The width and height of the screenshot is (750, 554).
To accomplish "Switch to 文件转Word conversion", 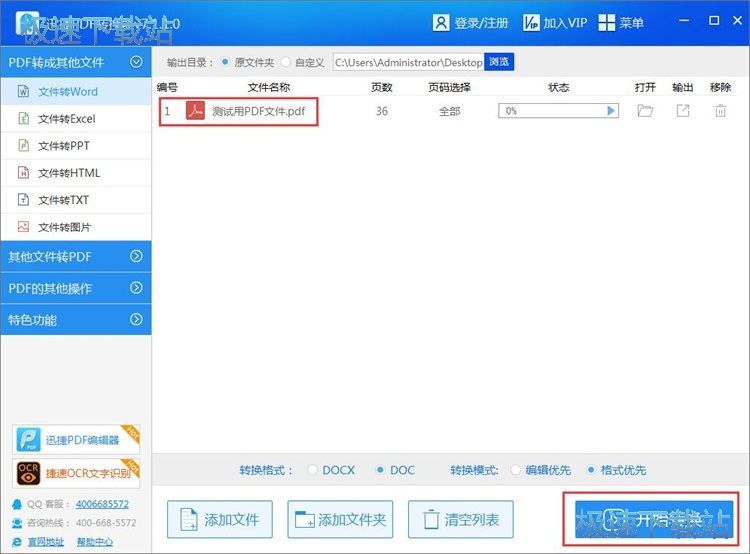I will [76, 91].
